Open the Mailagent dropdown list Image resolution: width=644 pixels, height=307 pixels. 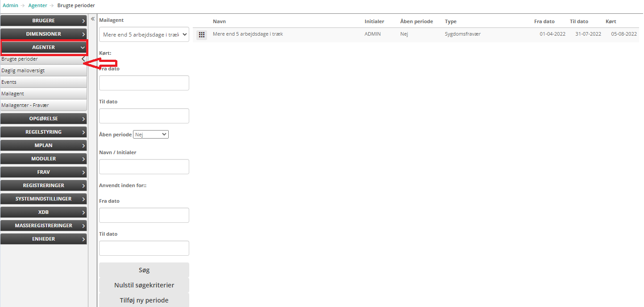click(144, 35)
